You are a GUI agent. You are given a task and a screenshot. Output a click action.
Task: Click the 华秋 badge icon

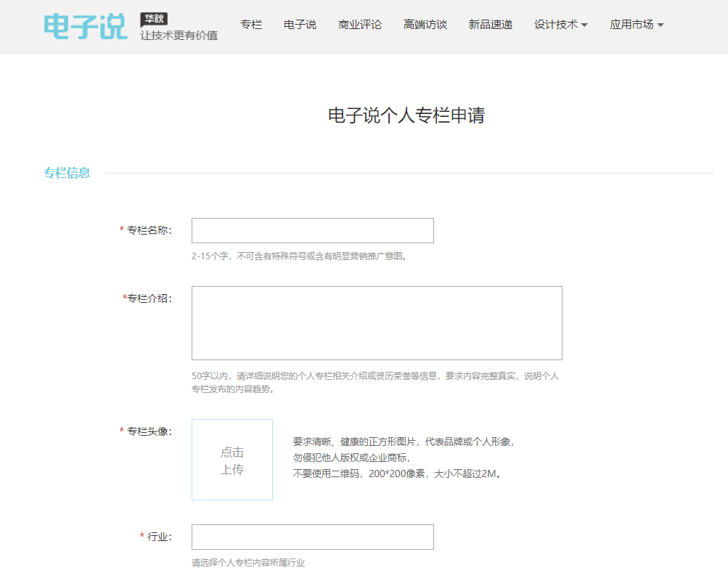point(154,19)
